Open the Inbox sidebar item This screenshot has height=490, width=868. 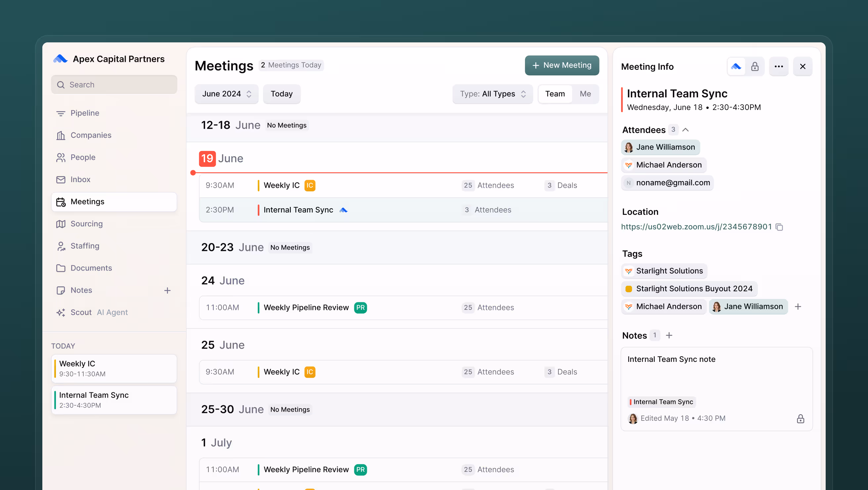(x=114, y=179)
